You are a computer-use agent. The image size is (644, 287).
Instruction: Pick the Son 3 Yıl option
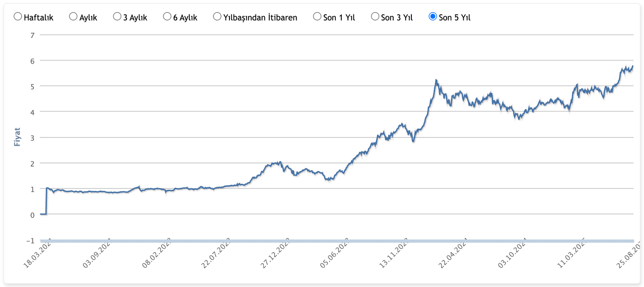pos(375,16)
